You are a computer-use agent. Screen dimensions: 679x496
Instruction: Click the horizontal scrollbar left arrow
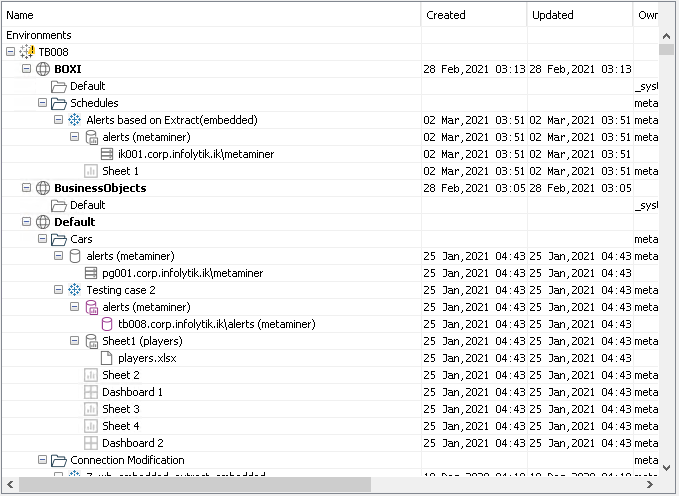(10, 484)
